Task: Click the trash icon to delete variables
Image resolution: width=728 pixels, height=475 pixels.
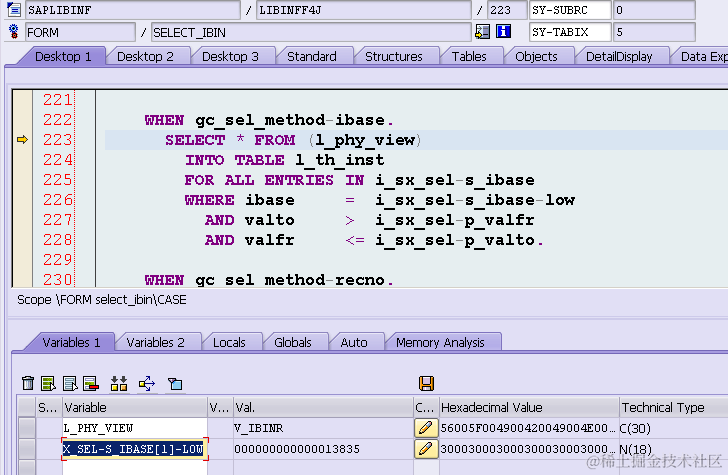Action: 28,384
